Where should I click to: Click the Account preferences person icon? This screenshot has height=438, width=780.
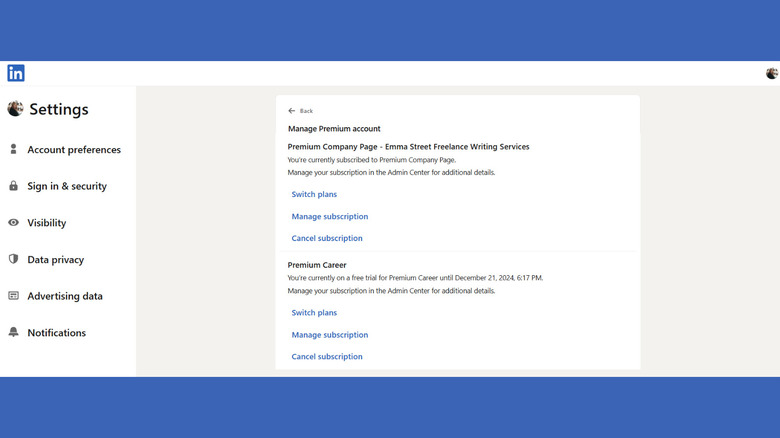pyautogui.click(x=13, y=149)
